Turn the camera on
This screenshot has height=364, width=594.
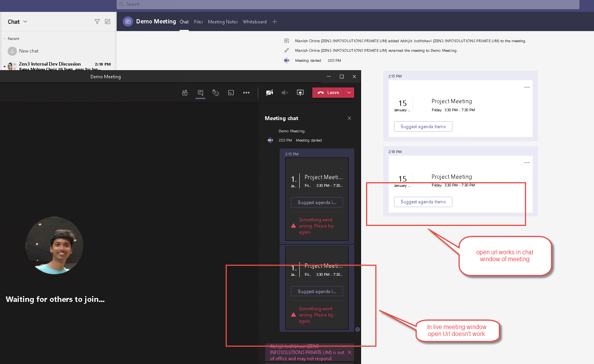[x=269, y=92]
